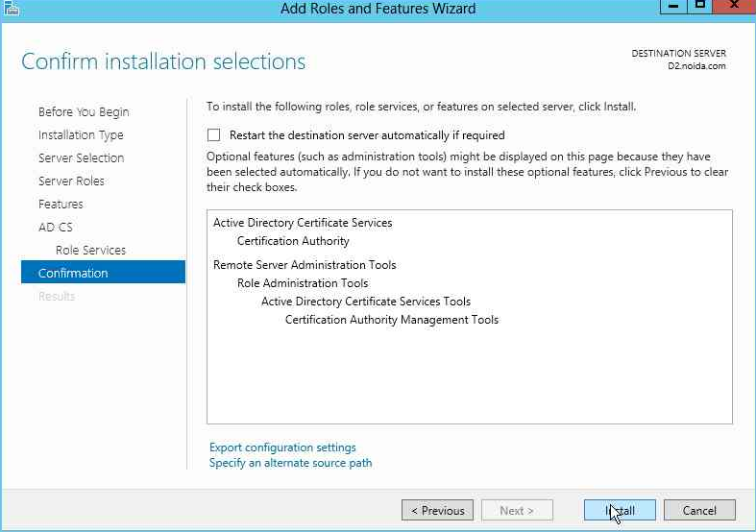756x532 pixels.
Task: Click the wizard icon in the title bar
Action: tap(12, 9)
